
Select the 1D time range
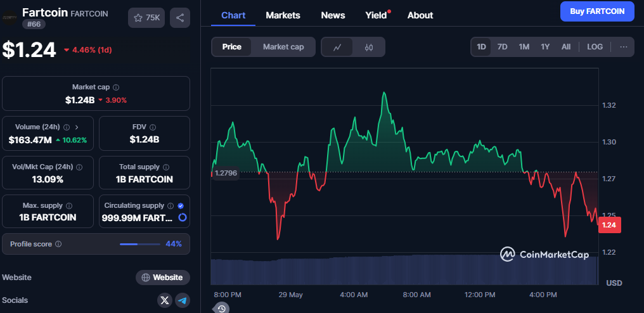pyautogui.click(x=481, y=47)
